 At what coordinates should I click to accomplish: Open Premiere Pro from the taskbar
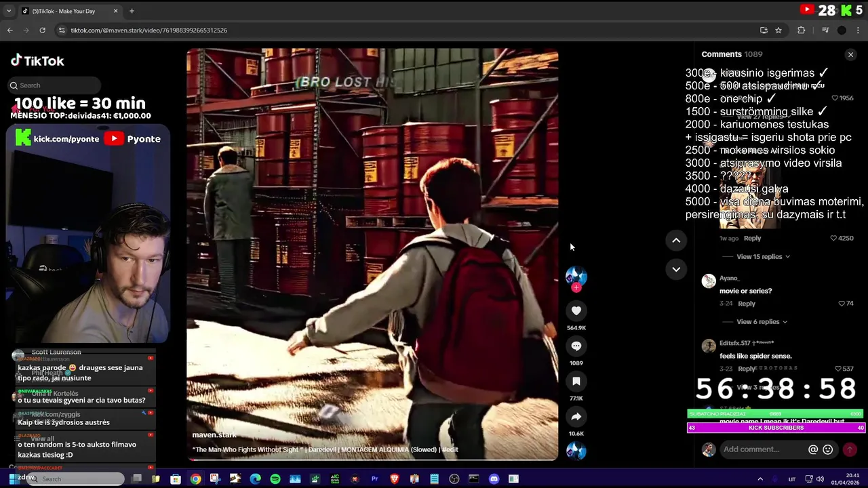[x=374, y=479]
